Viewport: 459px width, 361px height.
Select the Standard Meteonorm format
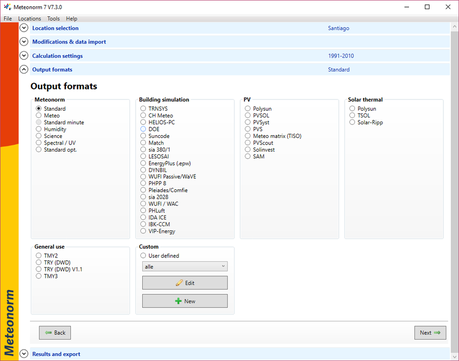[x=39, y=108]
